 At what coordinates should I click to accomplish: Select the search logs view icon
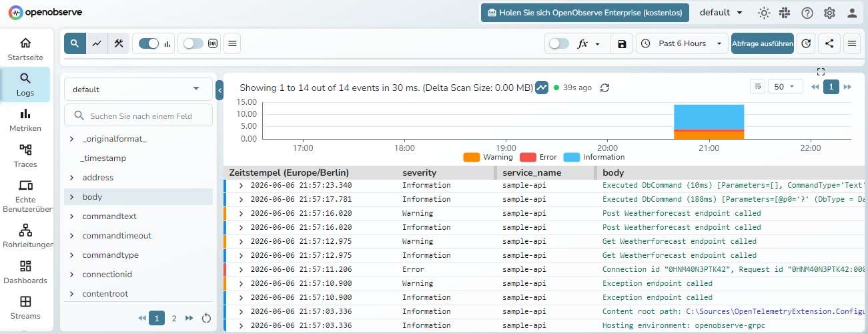click(75, 43)
